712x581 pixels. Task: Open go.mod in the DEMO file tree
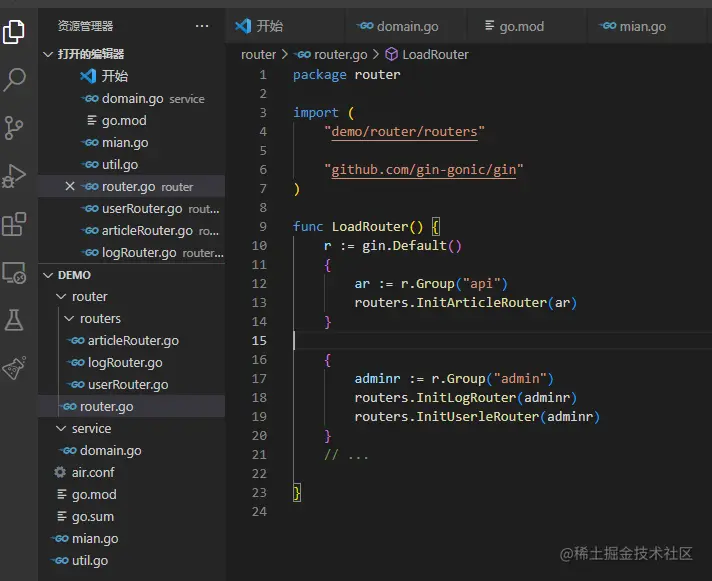(x=132, y=494)
